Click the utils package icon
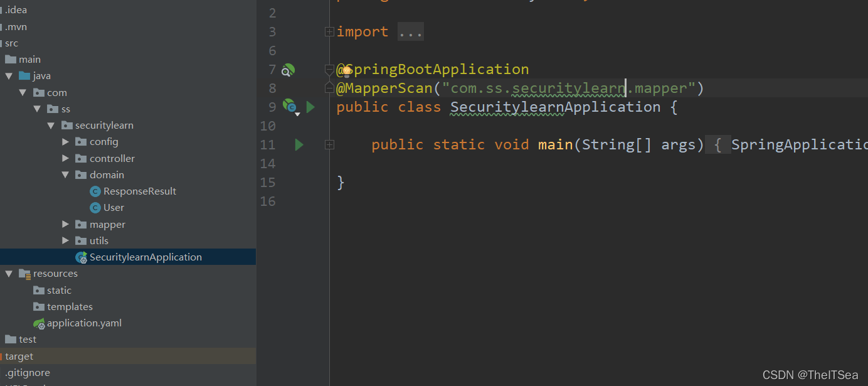 (81, 240)
